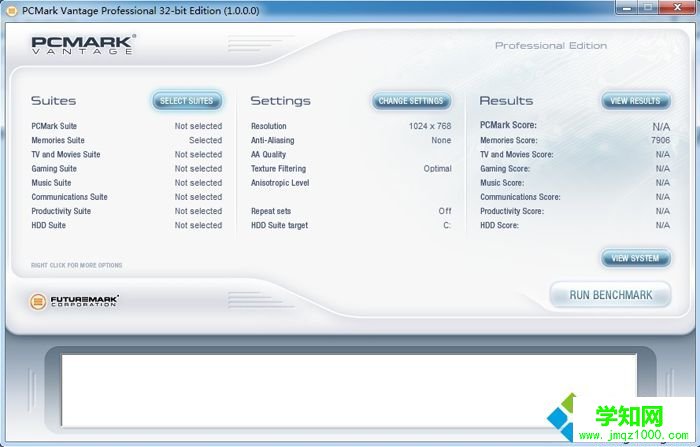Screen dimensions: 700x447
Task: Select the PCMark Suite row label
Action: tap(54, 126)
